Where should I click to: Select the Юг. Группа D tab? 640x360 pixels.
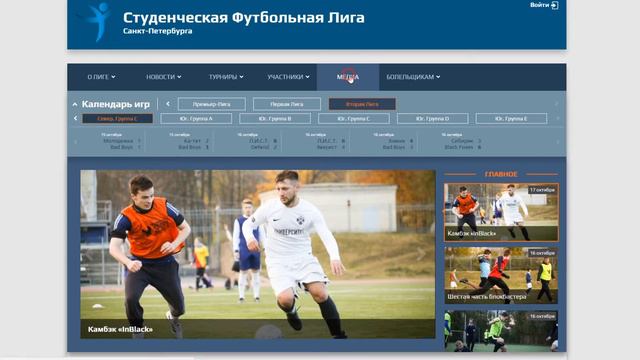point(432,119)
